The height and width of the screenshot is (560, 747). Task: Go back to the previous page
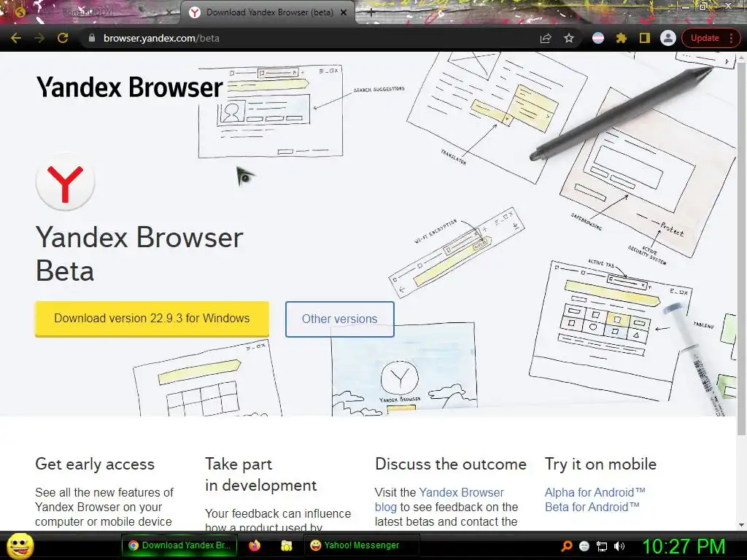(16, 38)
